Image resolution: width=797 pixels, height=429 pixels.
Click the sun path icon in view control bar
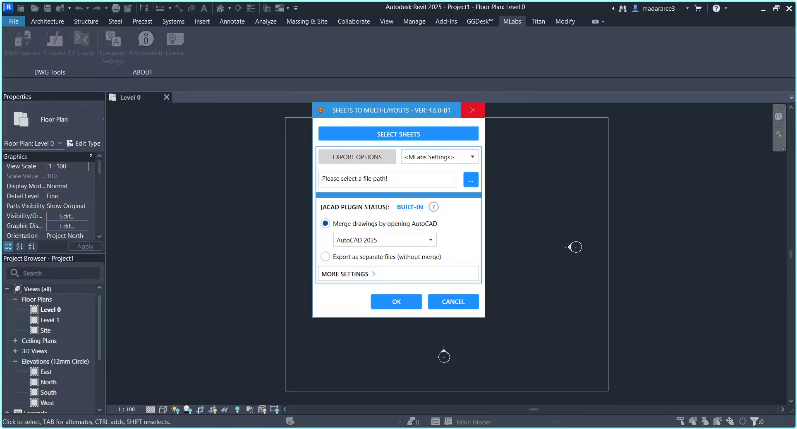tap(175, 409)
